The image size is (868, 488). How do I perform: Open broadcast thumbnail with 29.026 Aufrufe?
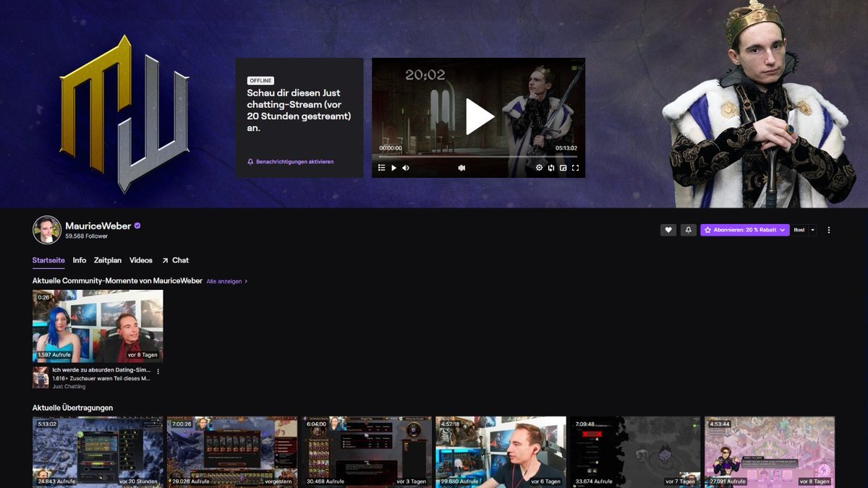(x=232, y=451)
